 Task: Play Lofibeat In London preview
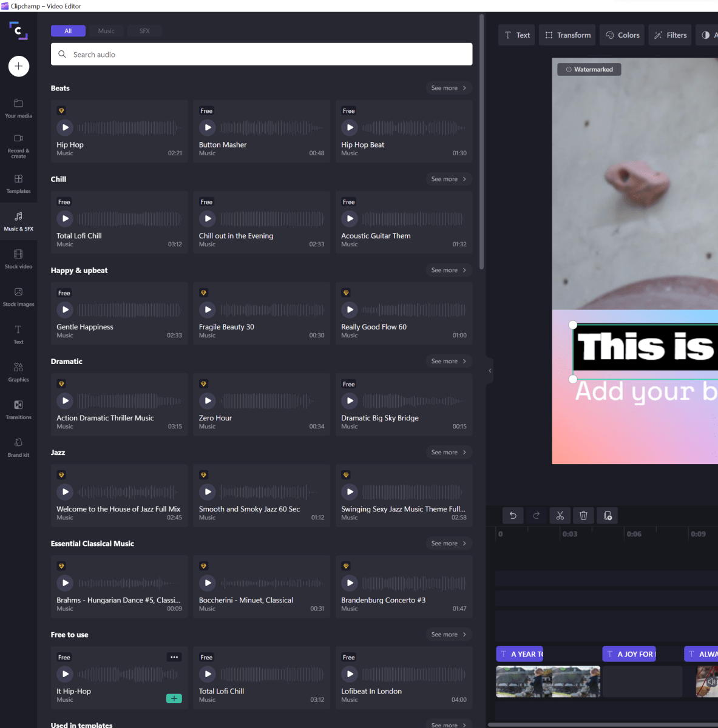click(350, 674)
